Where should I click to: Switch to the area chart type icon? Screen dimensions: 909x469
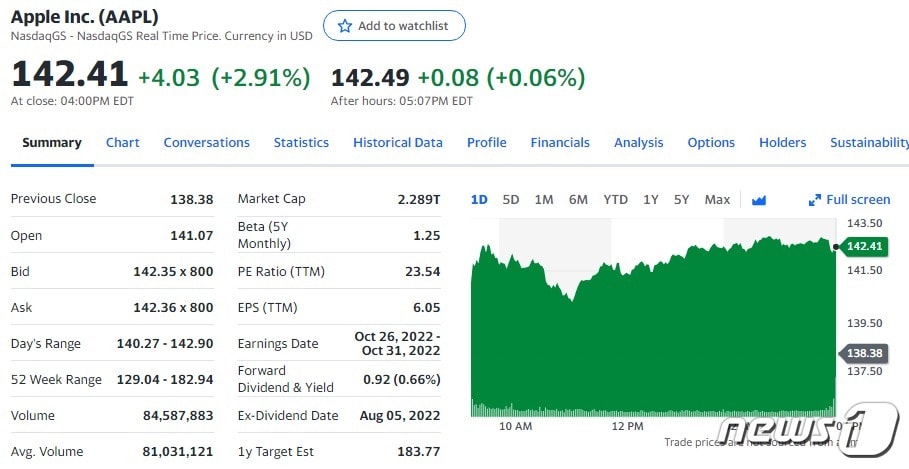[x=758, y=200]
